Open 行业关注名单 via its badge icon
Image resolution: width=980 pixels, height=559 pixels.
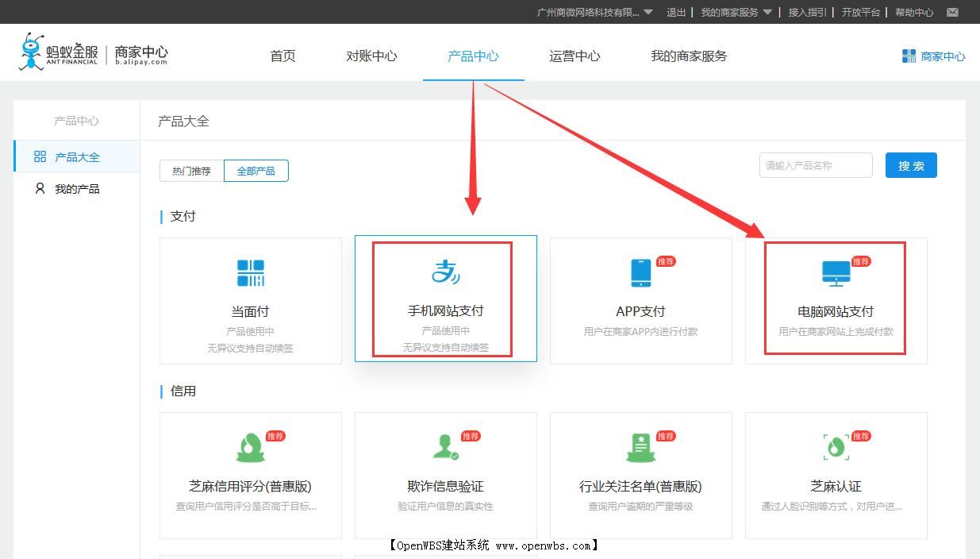pos(640,447)
